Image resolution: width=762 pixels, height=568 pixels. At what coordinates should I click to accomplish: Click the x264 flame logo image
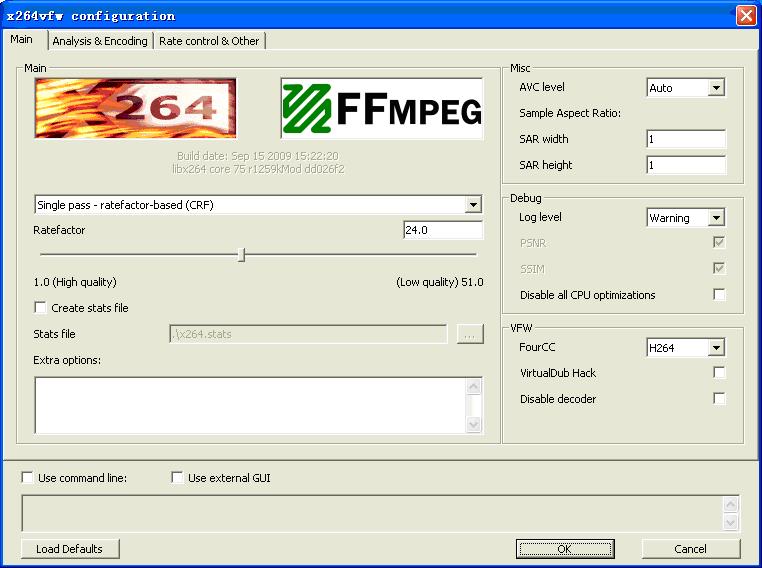tap(135, 108)
